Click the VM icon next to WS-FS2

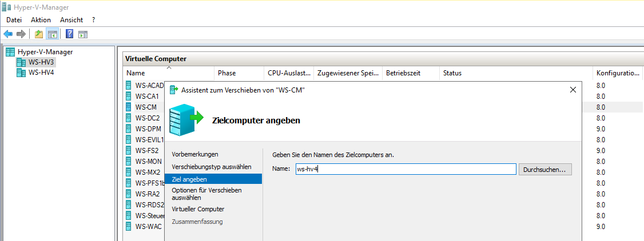(129, 150)
